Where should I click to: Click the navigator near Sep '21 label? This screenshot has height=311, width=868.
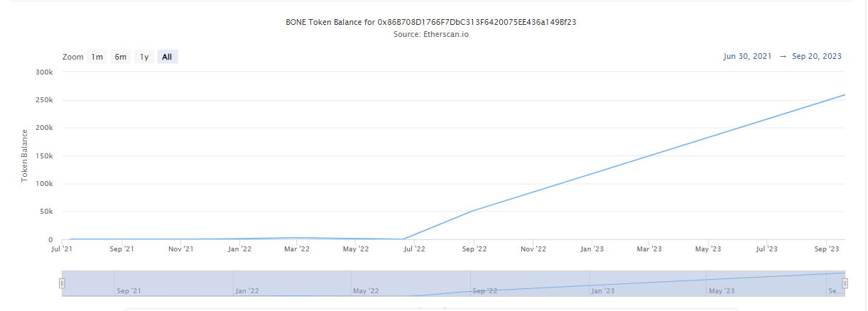pos(127,290)
